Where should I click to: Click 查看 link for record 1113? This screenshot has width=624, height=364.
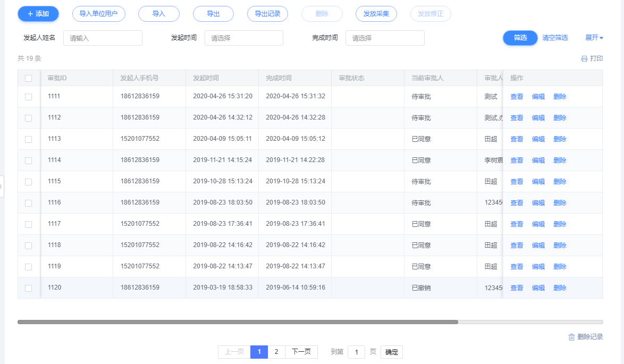[x=517, y=139]
